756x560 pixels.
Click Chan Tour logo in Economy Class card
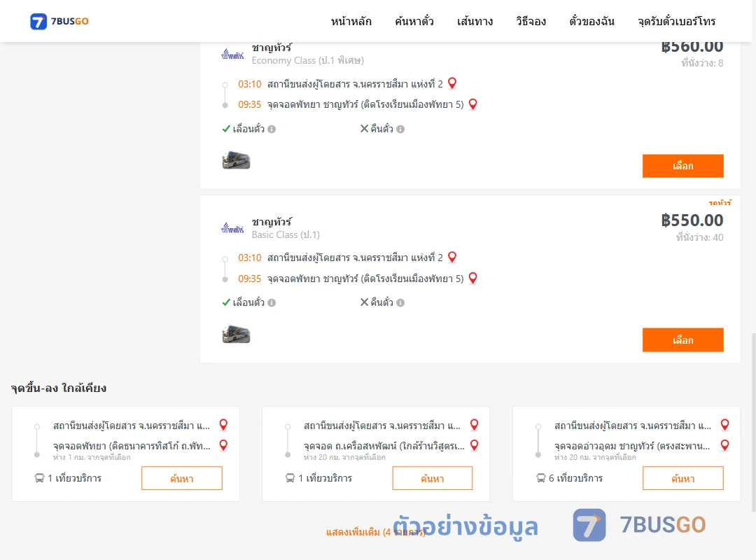click(233, 55)
